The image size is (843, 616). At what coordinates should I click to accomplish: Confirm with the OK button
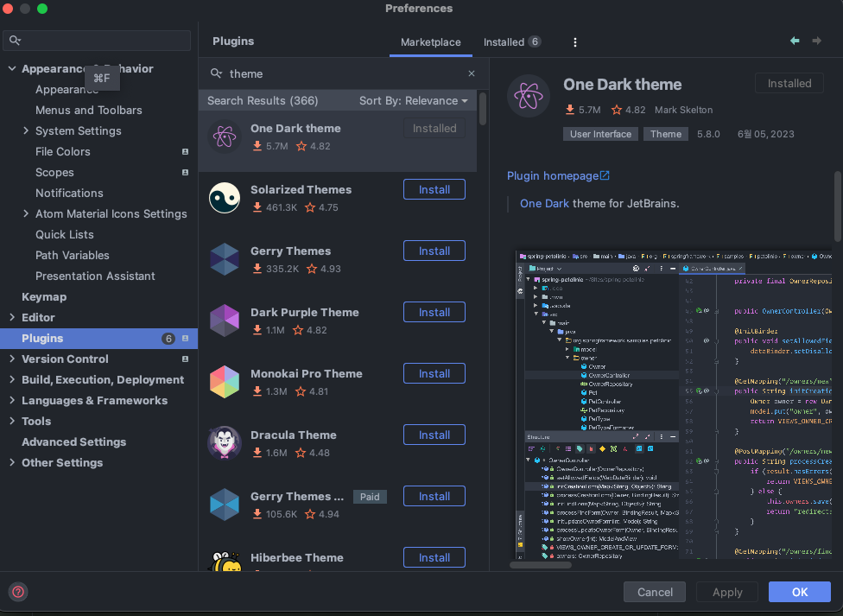pos(800,592)
